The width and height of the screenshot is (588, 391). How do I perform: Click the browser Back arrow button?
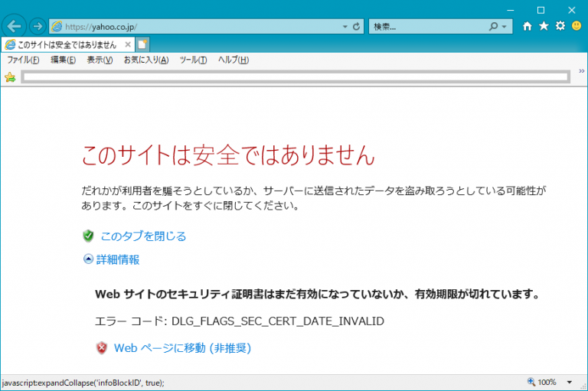pos(14,26)
